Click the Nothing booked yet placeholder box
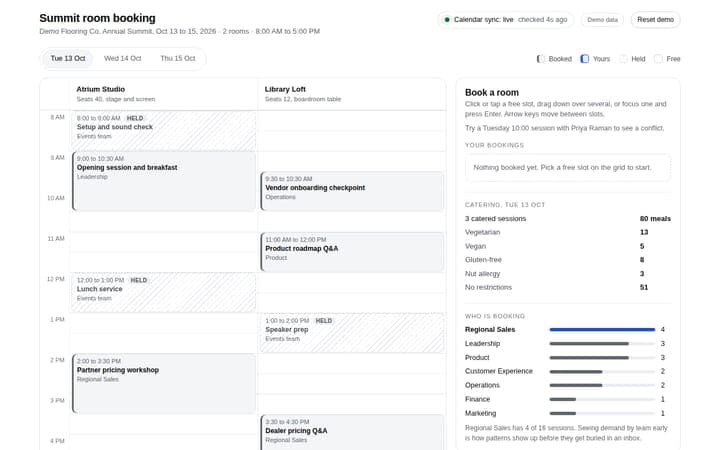This screenshot has width=720, height=450. [568, 168]
